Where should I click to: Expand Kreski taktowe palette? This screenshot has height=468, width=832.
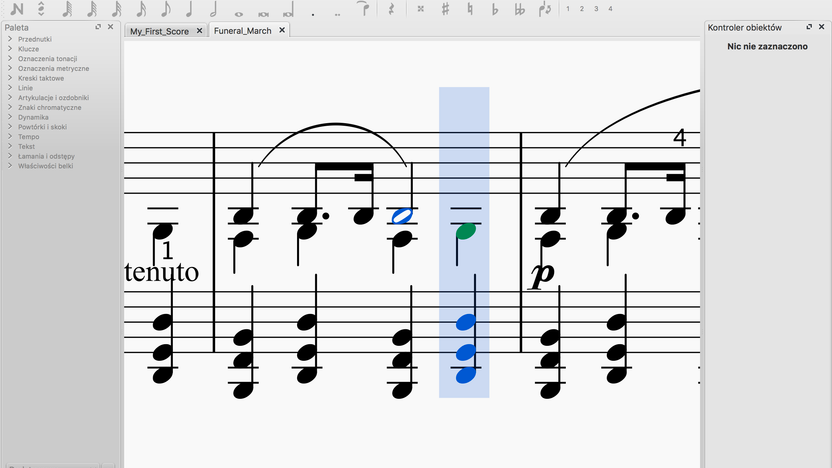(x=10, y=77)
